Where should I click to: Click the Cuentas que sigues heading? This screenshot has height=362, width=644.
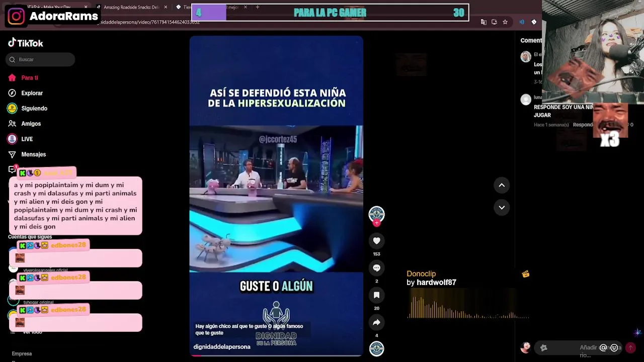coord(30,237)
